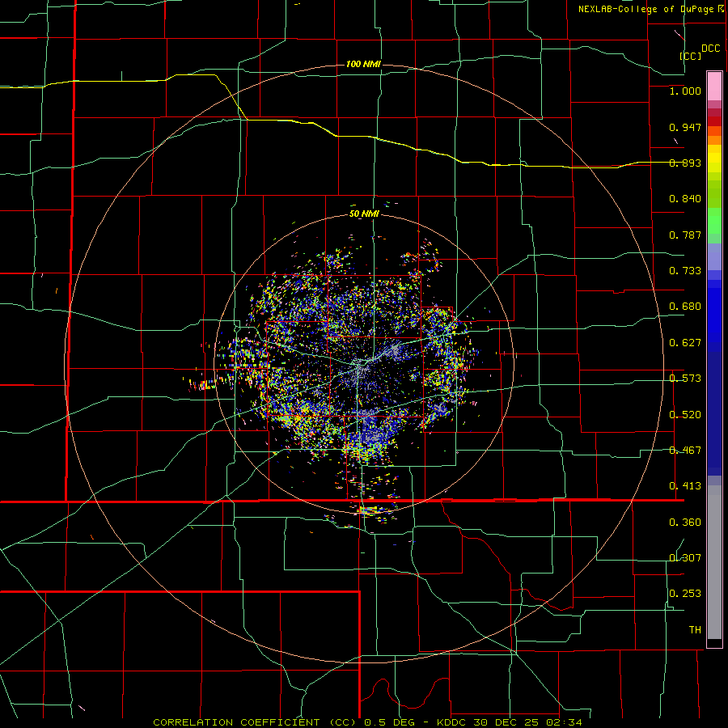
Task: Click the [CC] units label
Action: pos(691,56)
